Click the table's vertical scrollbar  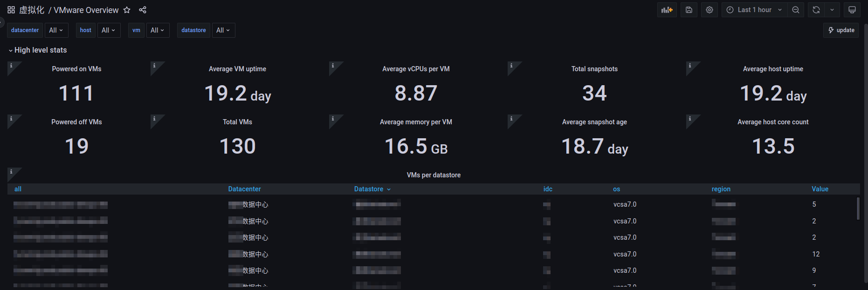click(858, 208)
